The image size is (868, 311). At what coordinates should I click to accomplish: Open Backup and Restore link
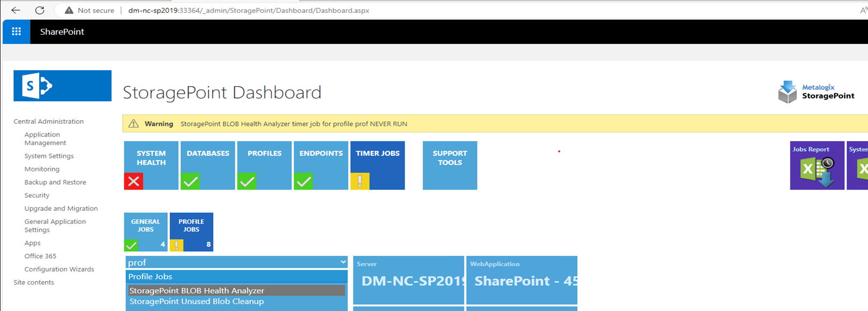point(55,182)
